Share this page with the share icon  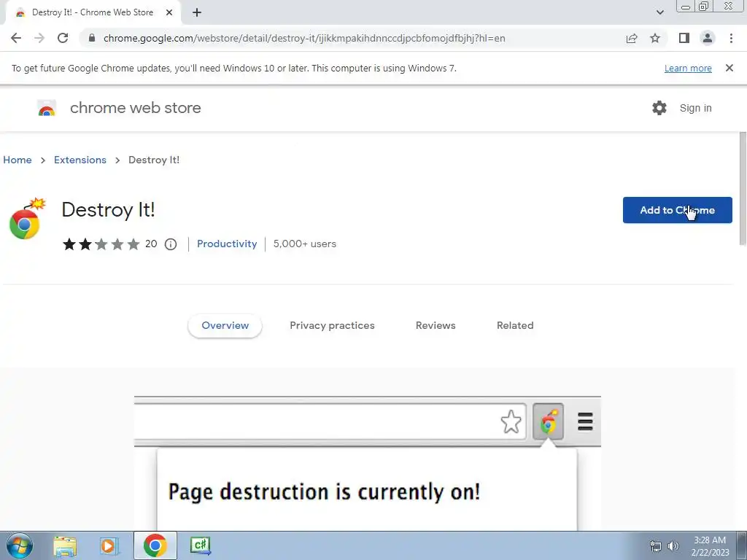(x=632, y=38)
